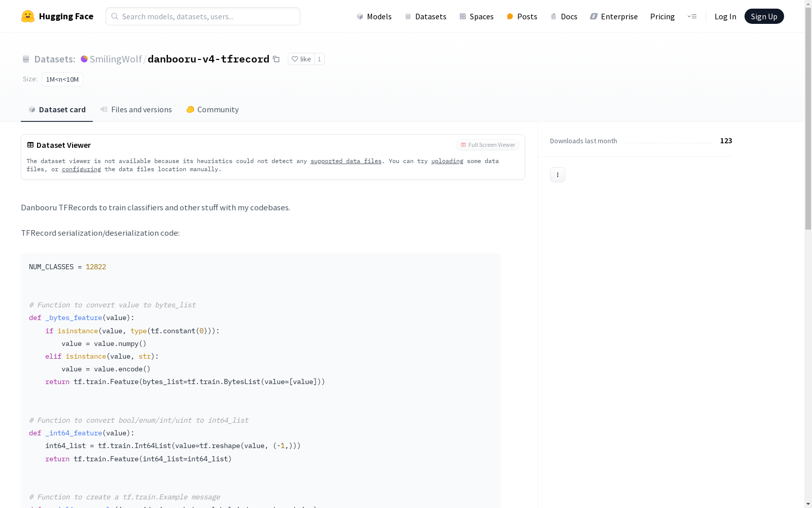Viewport: 812px width, 508px height.
Task: Click the Datasets icon beside the dataset title
Action: tap(26, 59)
